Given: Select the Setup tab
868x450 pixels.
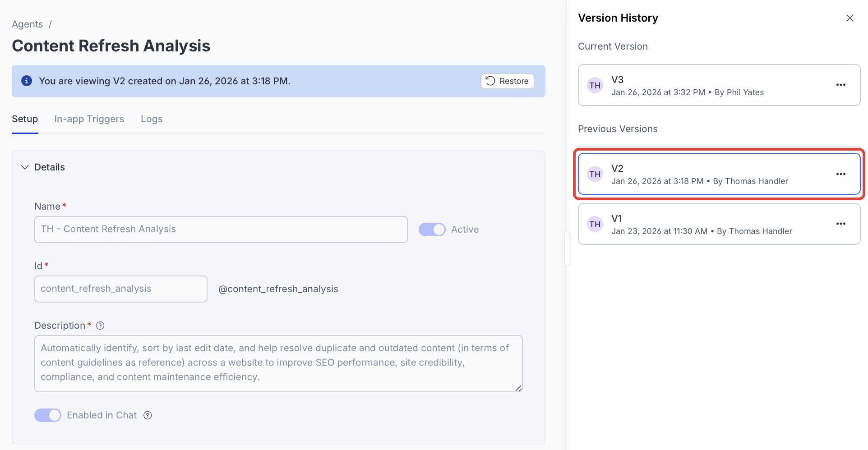Looking at the screenshot, I should pos(25,119).
